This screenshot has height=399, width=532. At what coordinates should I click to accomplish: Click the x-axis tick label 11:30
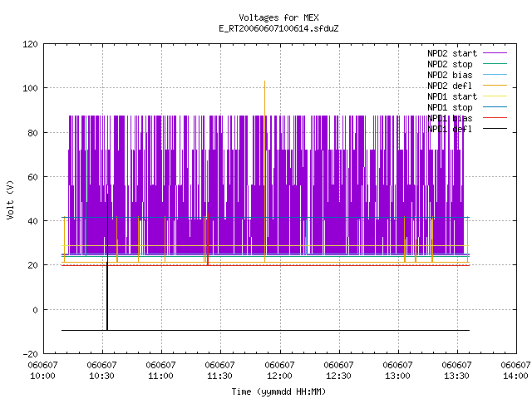click(219, 376)
